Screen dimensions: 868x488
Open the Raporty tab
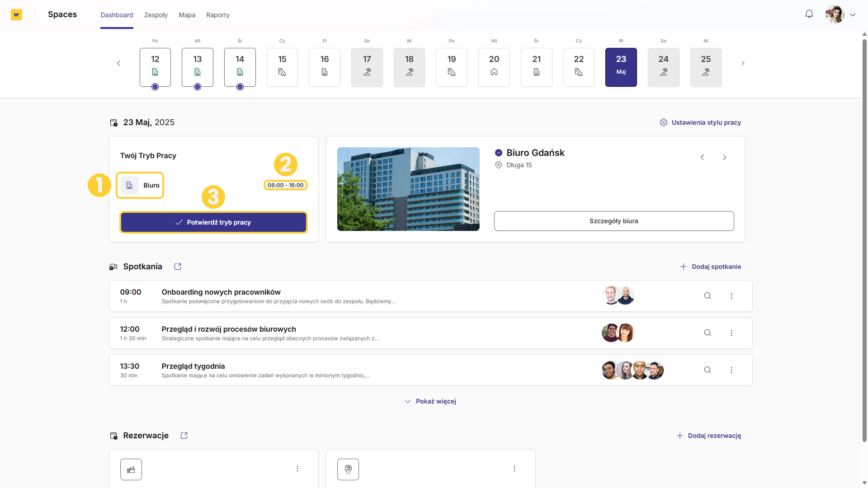[x=218, y=15]
